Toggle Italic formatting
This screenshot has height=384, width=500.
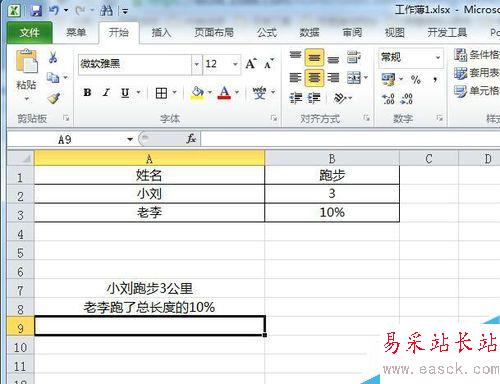tap(106, 92)
